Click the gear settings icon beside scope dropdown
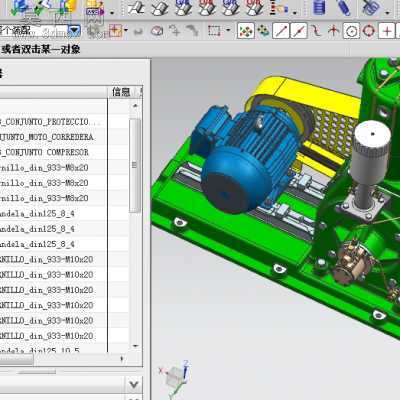This screenshot has width=400, height=400. pos(93,31)
